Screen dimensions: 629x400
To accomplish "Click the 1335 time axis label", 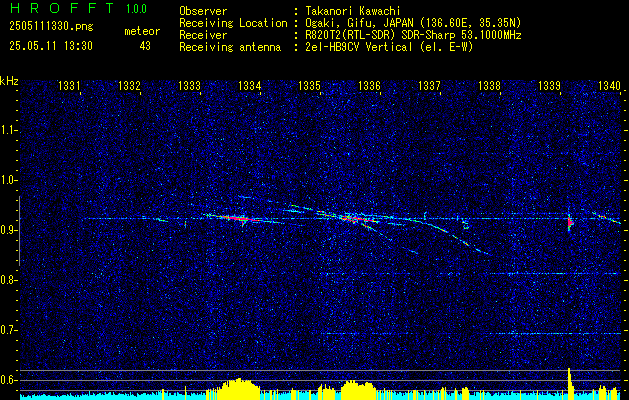I will pyautogui.click(x=310, y=85).
